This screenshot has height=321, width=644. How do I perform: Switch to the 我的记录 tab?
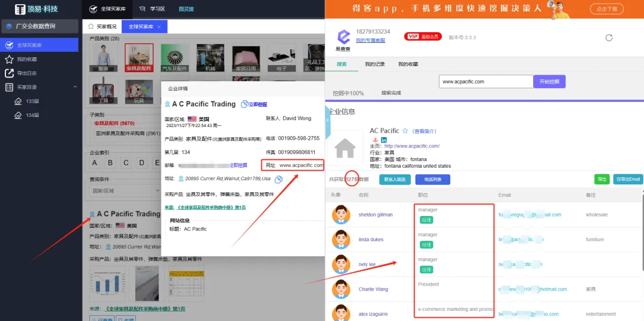(x=375, y=64)
